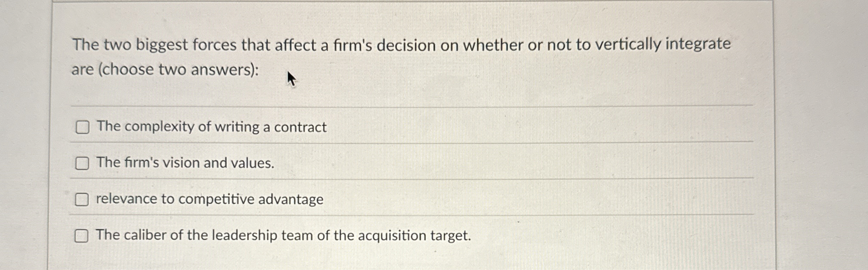Check 'relevance to competitive advantage'
The image size is (868, 270).
coord(82,200)
